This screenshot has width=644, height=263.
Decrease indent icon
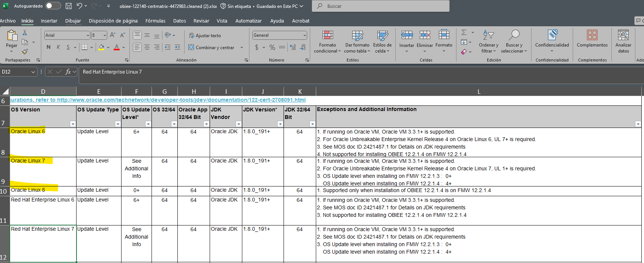[168, 47]
